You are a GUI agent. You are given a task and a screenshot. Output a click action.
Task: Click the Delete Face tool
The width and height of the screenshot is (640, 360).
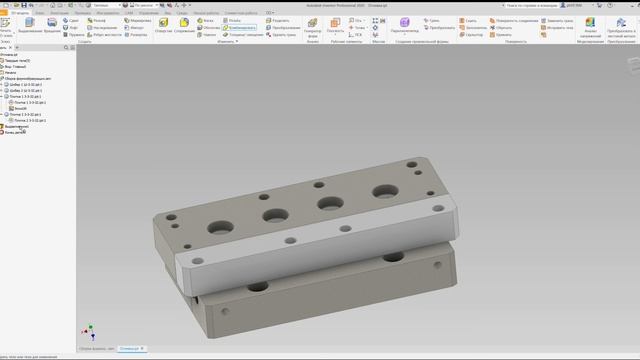281,35
